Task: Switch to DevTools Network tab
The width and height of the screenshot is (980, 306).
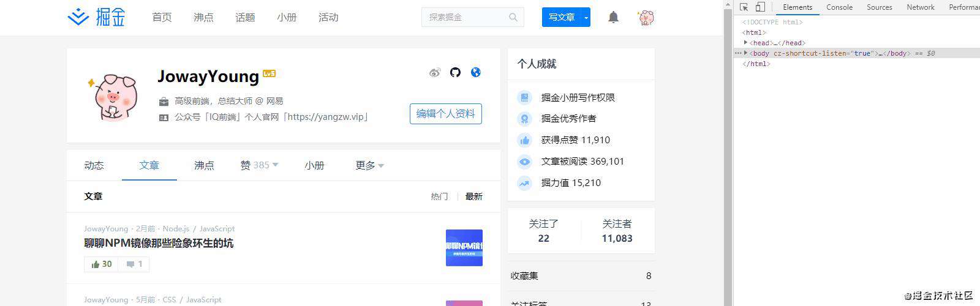Action: click(x=921, y=7)
